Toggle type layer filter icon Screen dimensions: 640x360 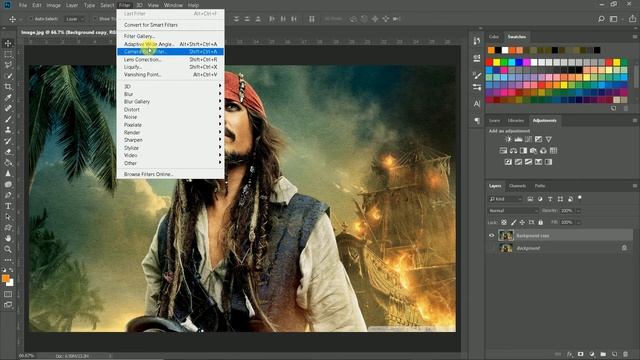[550, 199]
